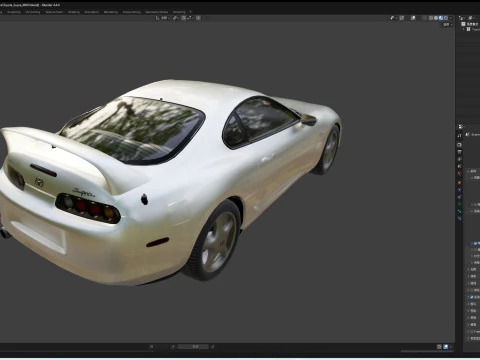
Task: Switch to the Texture Paint workspace
Action: [54, 12]
